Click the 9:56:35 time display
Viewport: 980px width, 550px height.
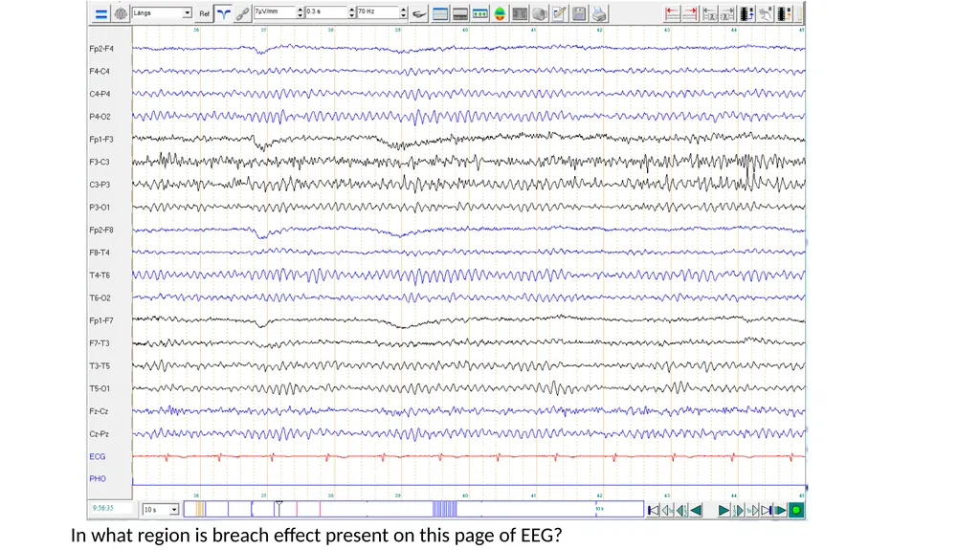[103, 508]
